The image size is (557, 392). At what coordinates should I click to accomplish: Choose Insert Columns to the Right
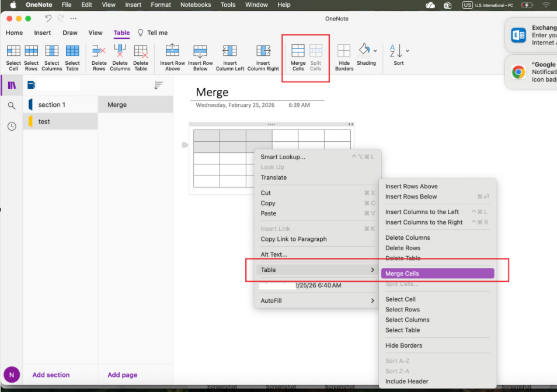[x=437, y=222]
